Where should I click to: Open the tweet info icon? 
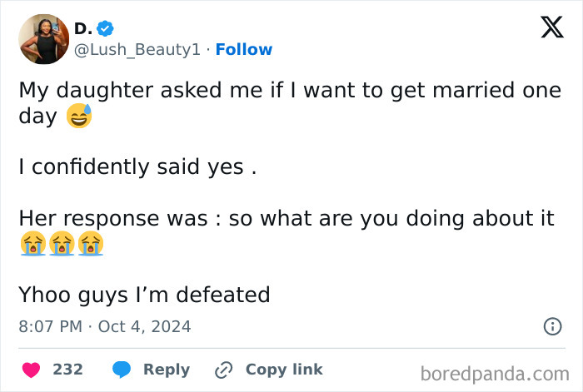pos(552,327)
